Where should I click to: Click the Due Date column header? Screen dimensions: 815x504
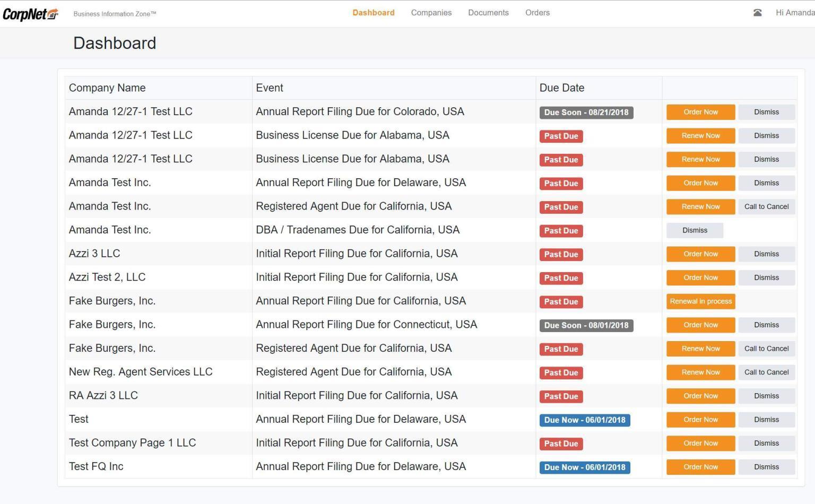561,88
